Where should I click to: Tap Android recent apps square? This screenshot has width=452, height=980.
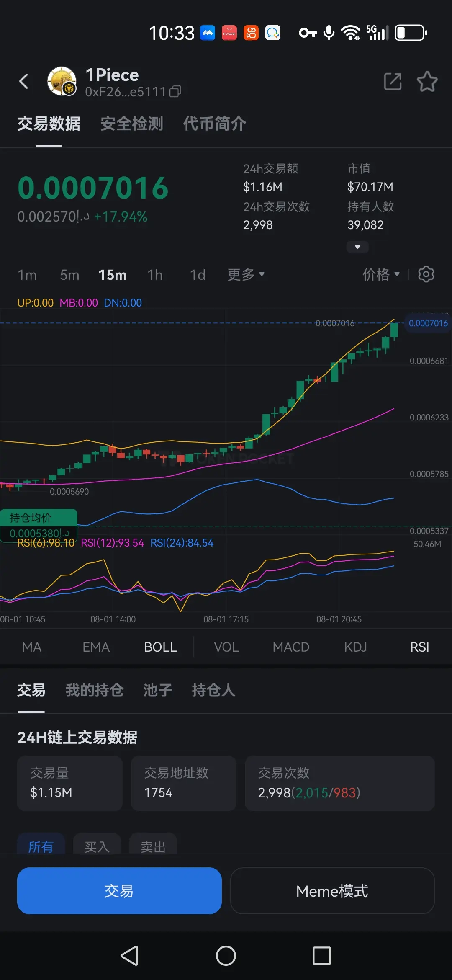[x=322, y=956]
